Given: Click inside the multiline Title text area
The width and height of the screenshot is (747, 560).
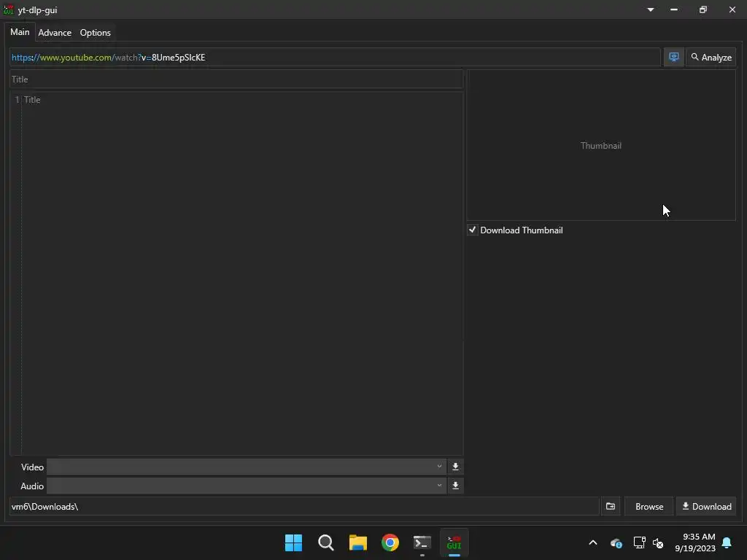Looking at the screenshot, I should [x=236, y=273].
